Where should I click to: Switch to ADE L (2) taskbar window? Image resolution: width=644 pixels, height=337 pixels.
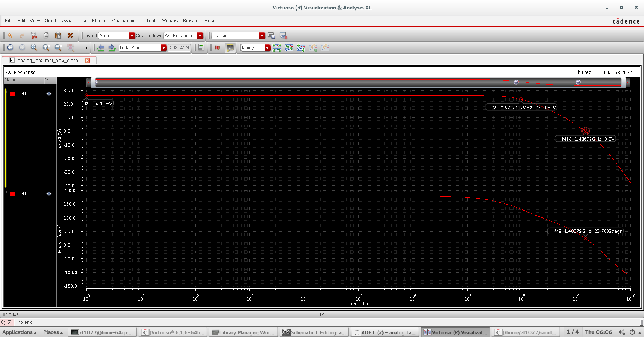(x=385, y=332)
